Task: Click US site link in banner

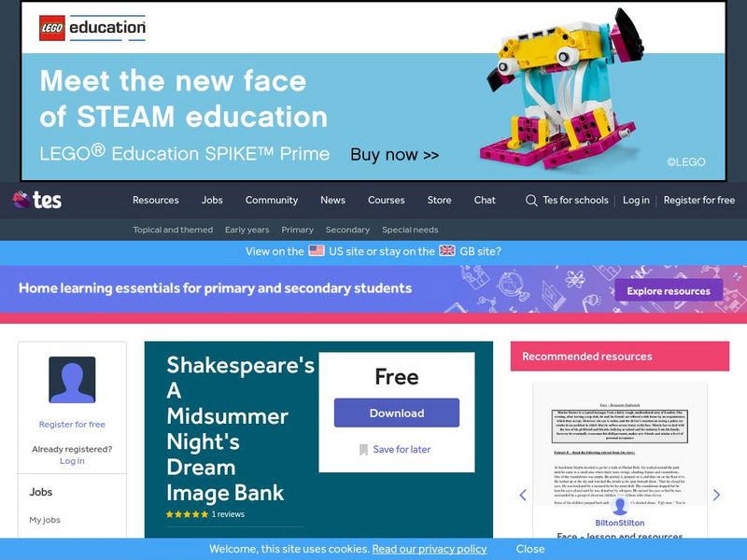Action: coord(345,251)
